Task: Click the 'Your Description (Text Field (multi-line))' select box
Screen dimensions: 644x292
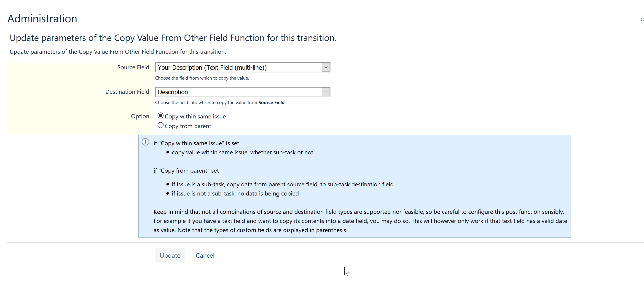Action: click(239, 67)
